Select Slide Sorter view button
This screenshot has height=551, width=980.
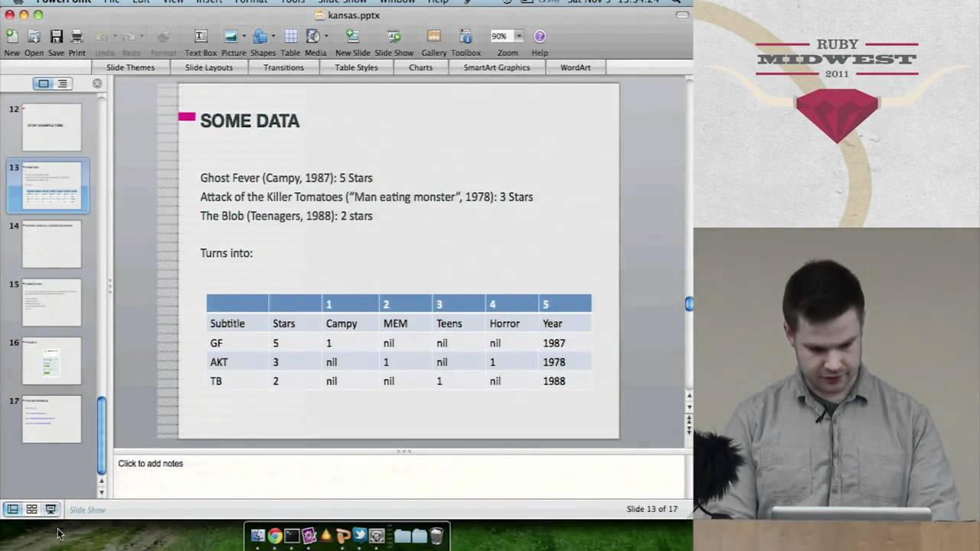[x=31, y=509]
